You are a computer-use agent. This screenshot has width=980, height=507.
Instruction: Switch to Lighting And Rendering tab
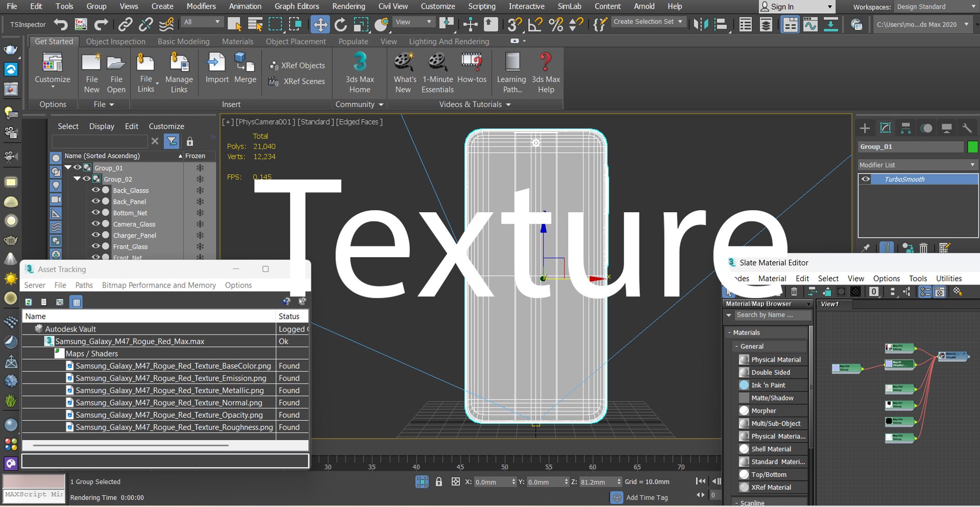tap(449, 41)
